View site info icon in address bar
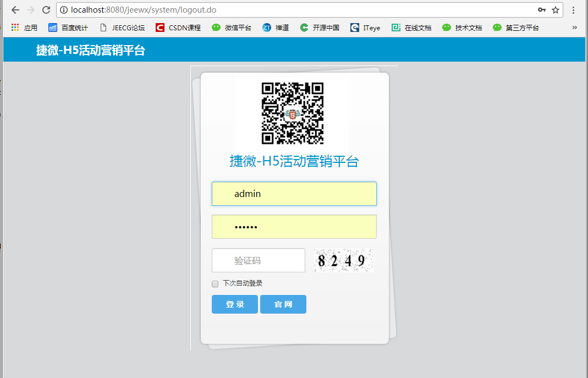This screenshot has height=378, width=588. (64, 10)
